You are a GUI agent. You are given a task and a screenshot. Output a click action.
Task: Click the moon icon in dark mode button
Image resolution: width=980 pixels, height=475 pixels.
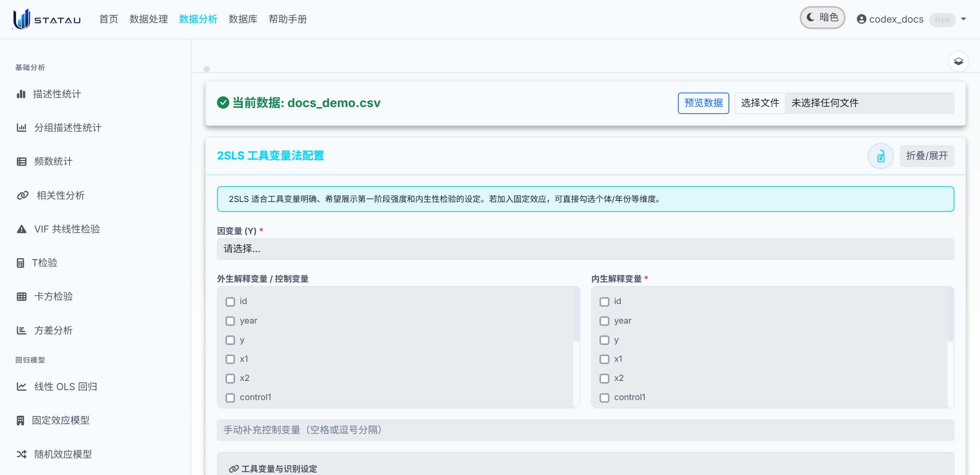pyautogui.click(x=810, y=17)
